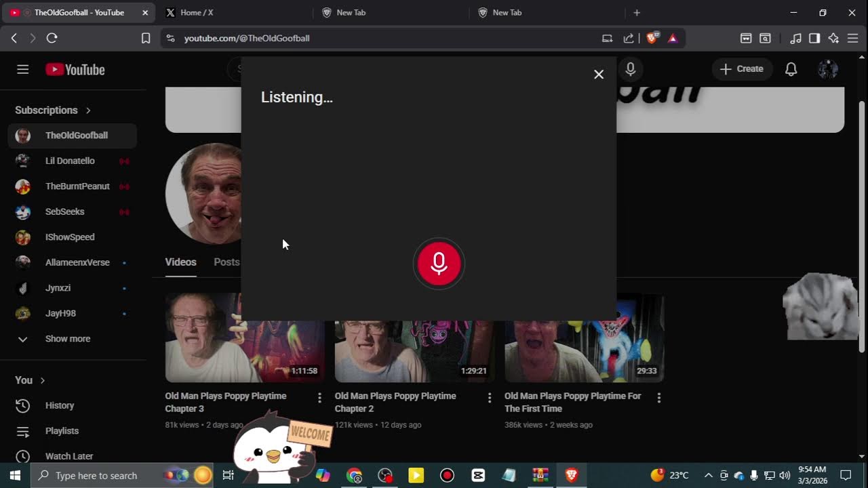The image size is (868, 488).
Task: Launch Chrome from taskbar
Action: coord(354,475)
